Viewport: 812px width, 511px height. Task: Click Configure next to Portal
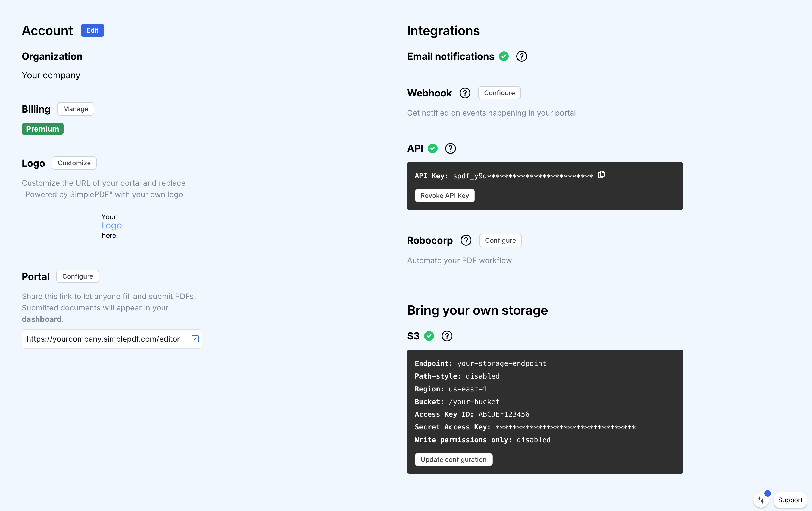click(x=77, y=276)
